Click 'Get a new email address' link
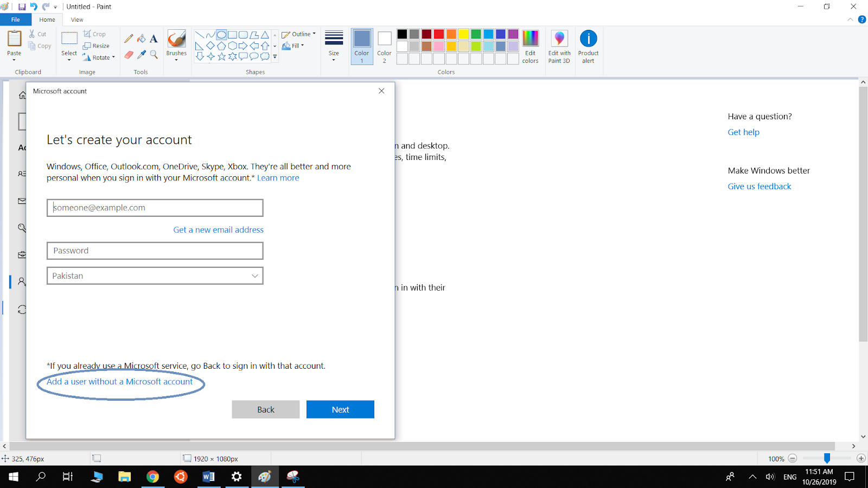Viewport: 868px width, 488px height. [219, 230]
